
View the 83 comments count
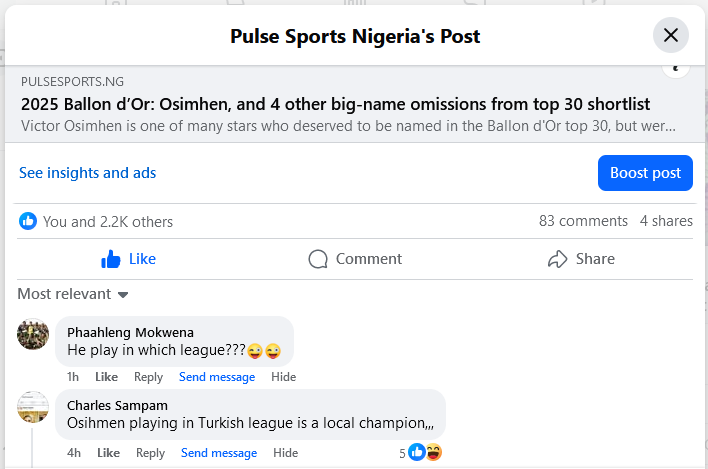click(x=583, y=221)
